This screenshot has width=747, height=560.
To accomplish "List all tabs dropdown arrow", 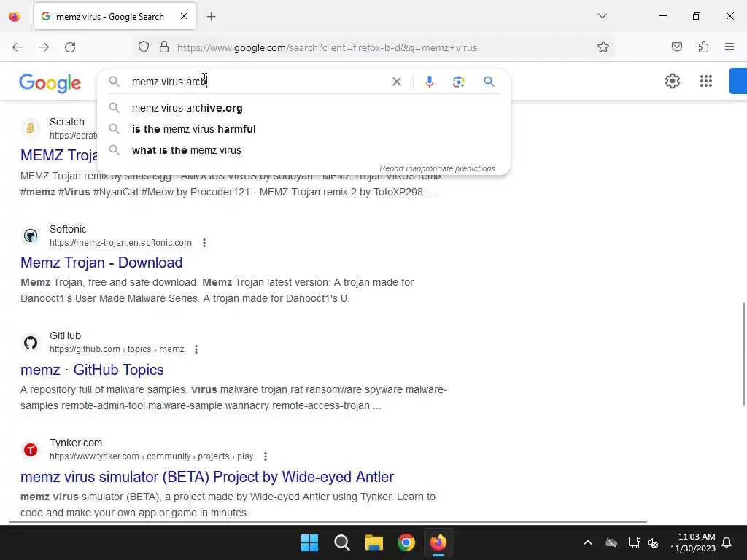I will pos(602,16).
